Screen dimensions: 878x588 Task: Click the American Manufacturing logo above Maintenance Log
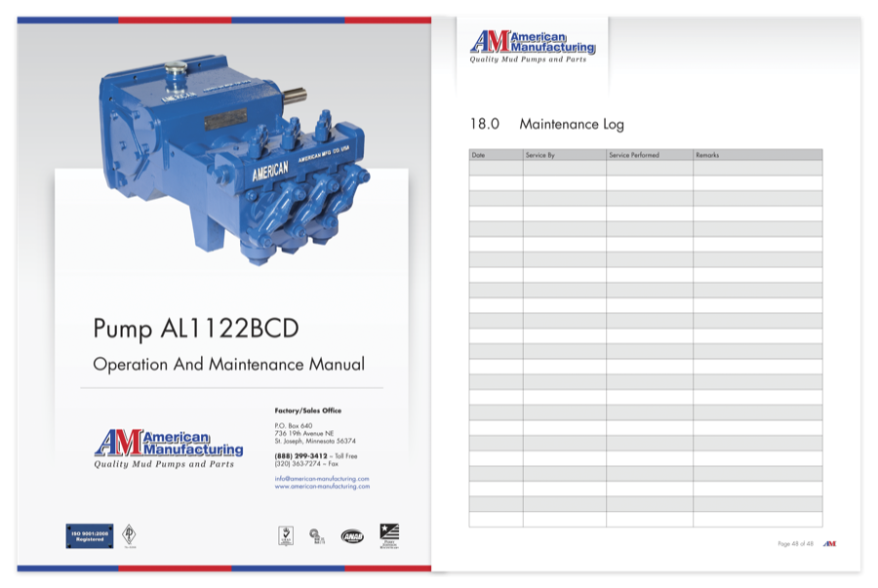pos(533,47)
